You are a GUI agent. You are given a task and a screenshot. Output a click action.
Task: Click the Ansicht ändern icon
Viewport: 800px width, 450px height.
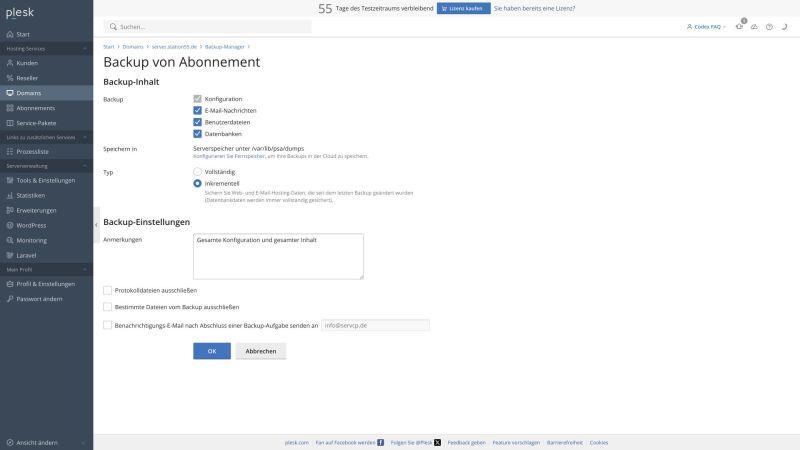click(10, 442)
